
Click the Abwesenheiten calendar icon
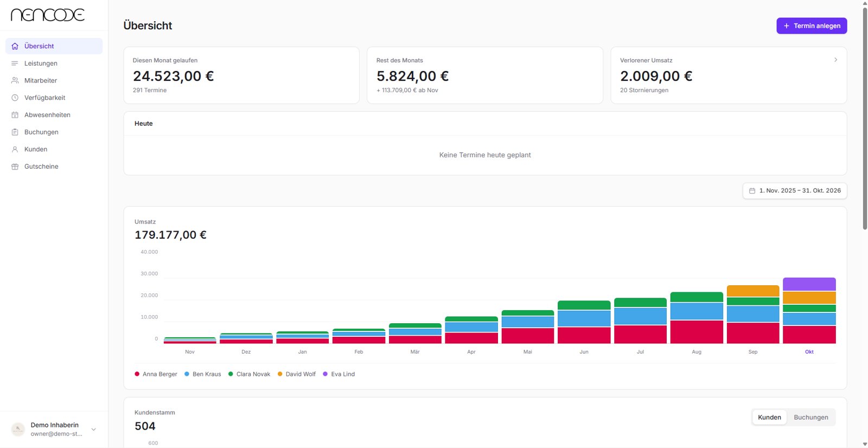[x=15, y=115]
